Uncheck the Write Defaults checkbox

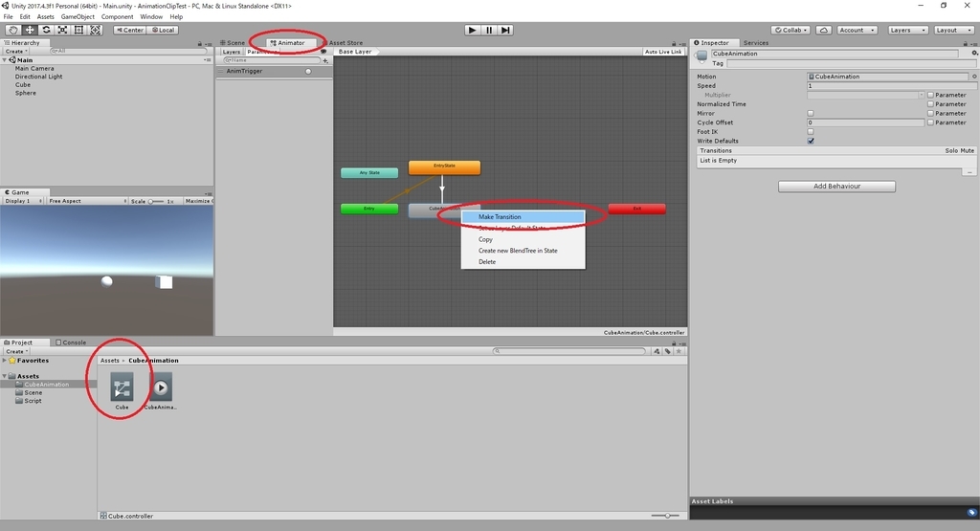811,142
